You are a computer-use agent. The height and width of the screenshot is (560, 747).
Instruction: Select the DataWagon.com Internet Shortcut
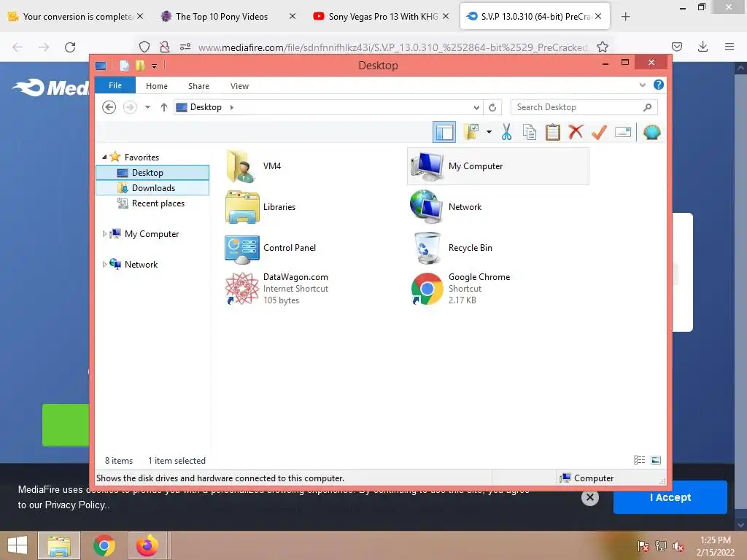click(276, 289)
